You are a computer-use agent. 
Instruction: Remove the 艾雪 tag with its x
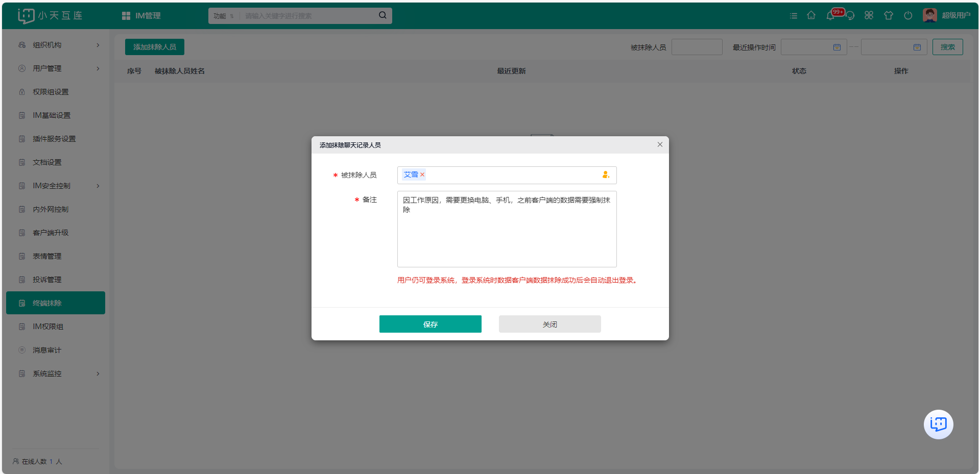(x=422, y=174)
